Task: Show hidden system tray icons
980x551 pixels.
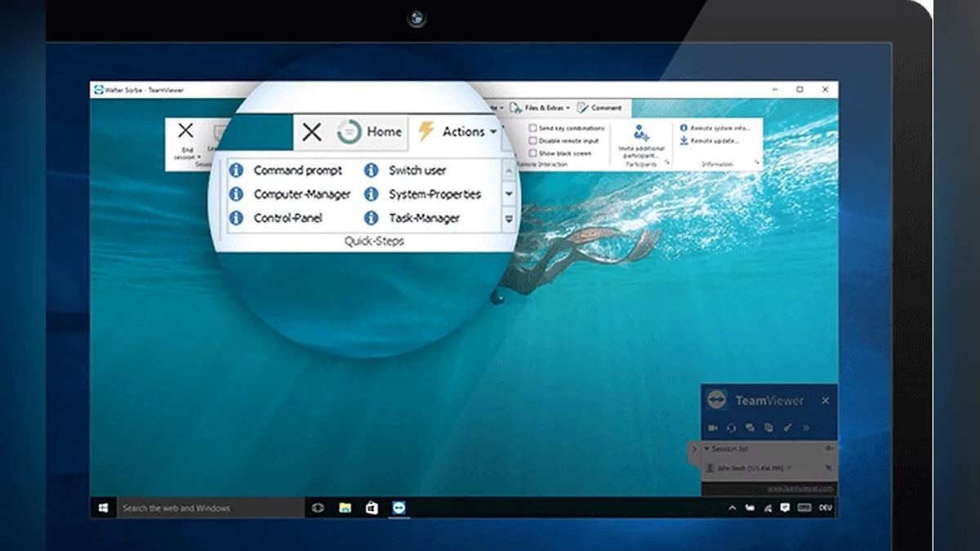Action: pos(732,508)
